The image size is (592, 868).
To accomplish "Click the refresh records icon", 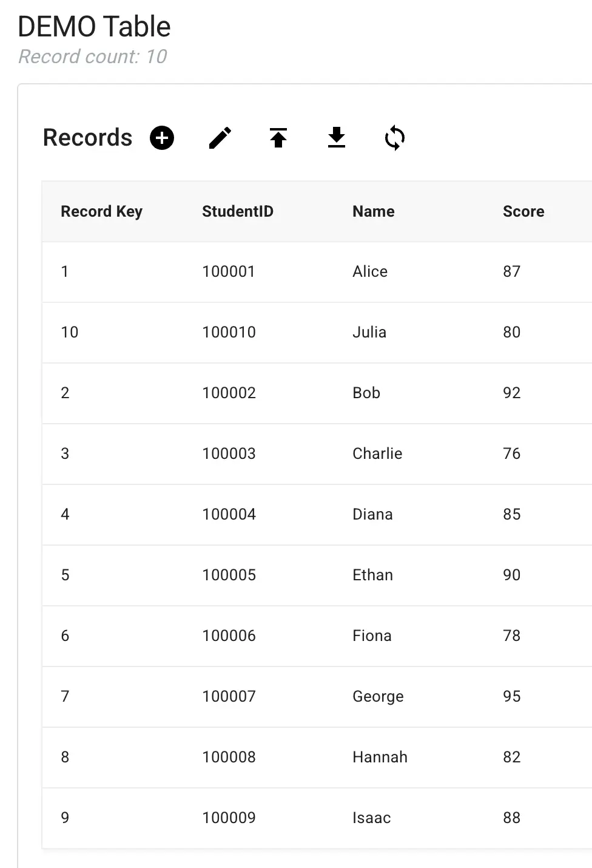I will (x=395, y=138).
